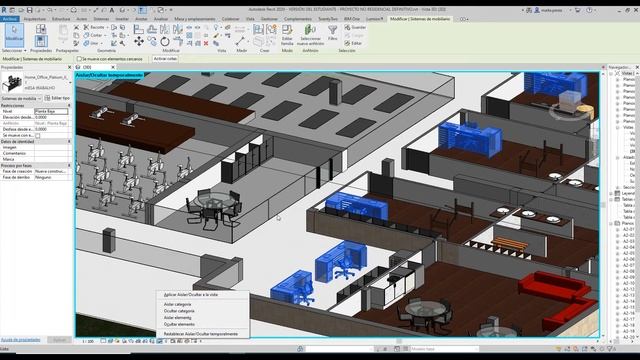
Task: Close the 3D view tab
Action: (x=113, y=67)
